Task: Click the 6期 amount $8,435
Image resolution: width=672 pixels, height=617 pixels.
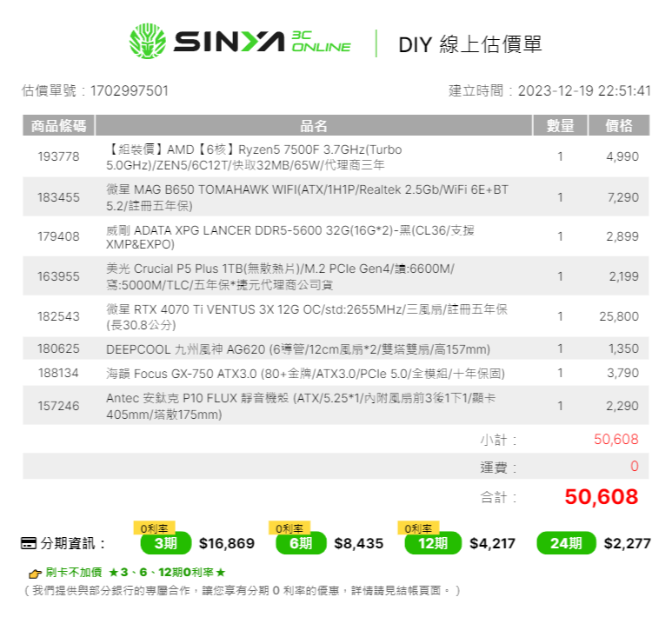Action: 359,543
